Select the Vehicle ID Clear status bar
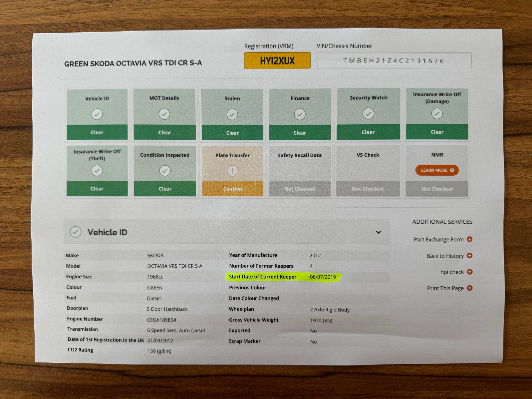Screen dimensions: 532x399 (x=97, y=132)
